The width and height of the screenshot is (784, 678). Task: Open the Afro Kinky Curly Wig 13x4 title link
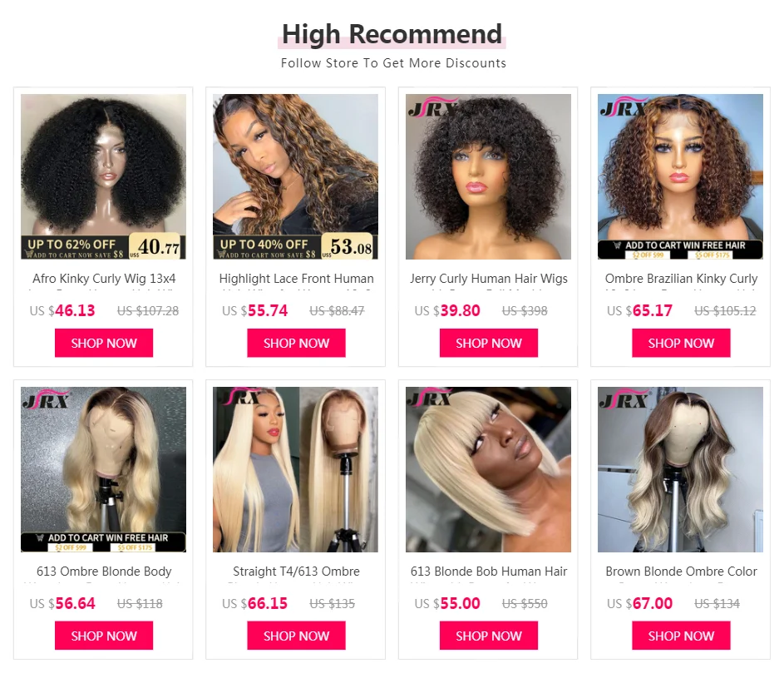(x=104, y=279)
